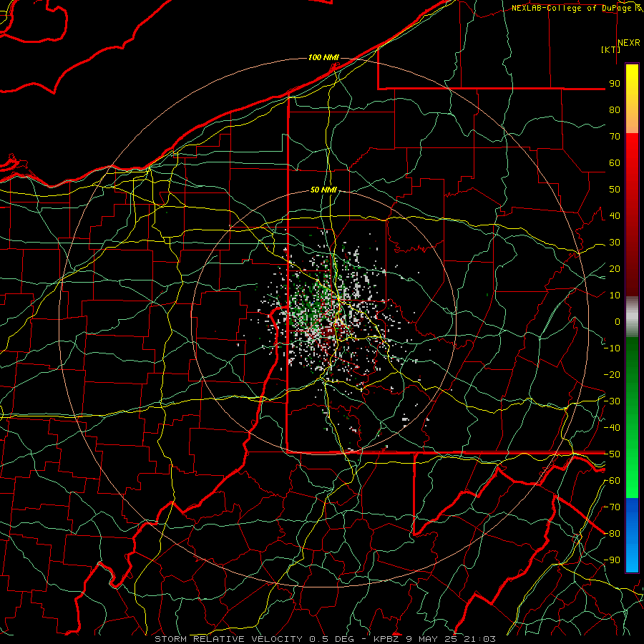Click the "50 NMI" range ring label
The image size is (644, 644).
click(x=323, y=190)
